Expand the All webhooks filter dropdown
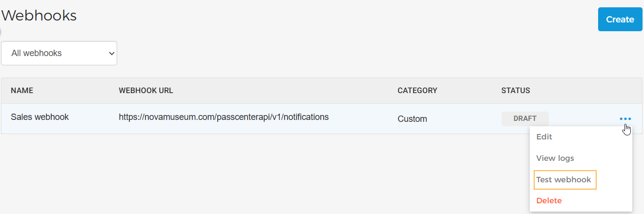This screenshot has height=214, width=644. pyautogui.click(x=59, y=53)
